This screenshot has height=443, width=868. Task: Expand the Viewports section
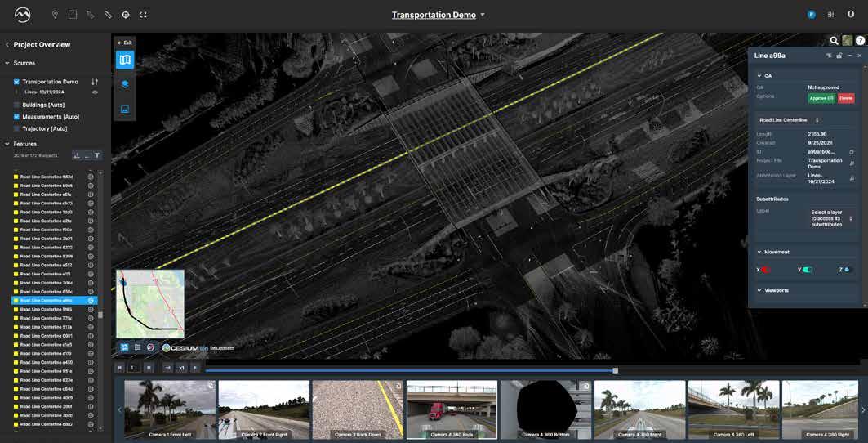pyautogui.click(x=759, y=290)
